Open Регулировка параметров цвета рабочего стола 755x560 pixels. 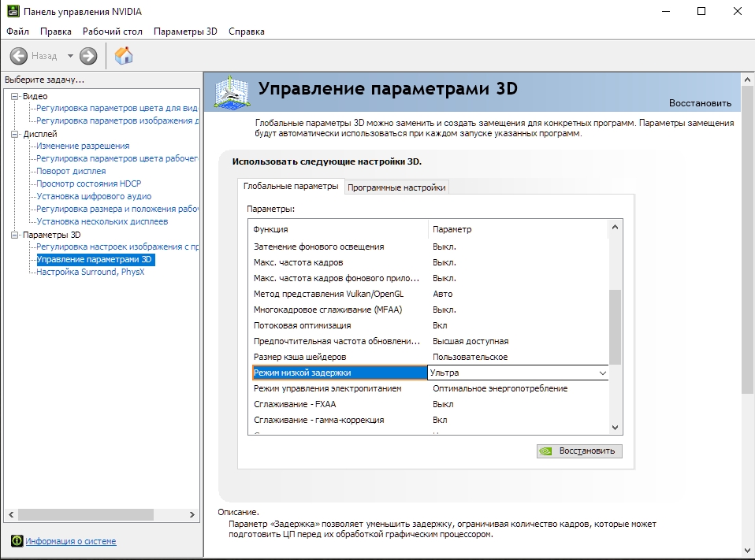click(117, 158)
